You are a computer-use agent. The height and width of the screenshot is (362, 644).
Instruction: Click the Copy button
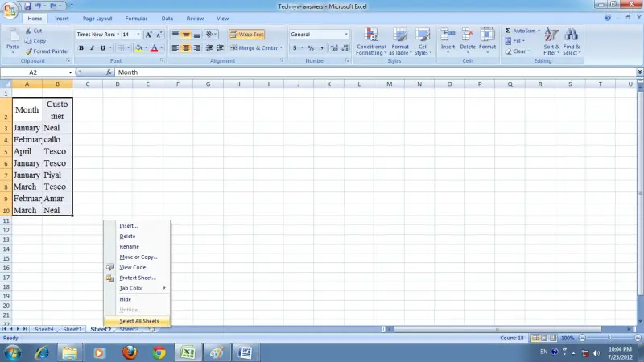(35, 41)
